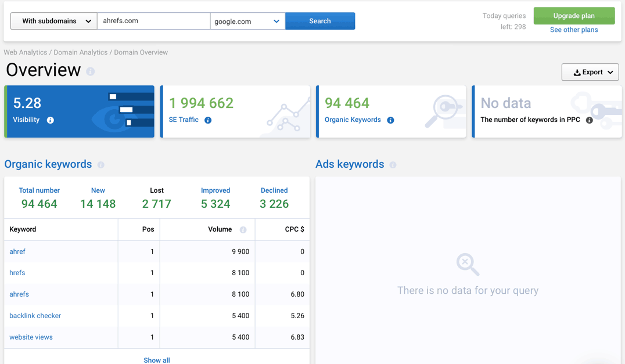Go to Web Analytics breadcrumb
Image resolution: width=625 pixels, height=364 pixels.
(25, 52)
